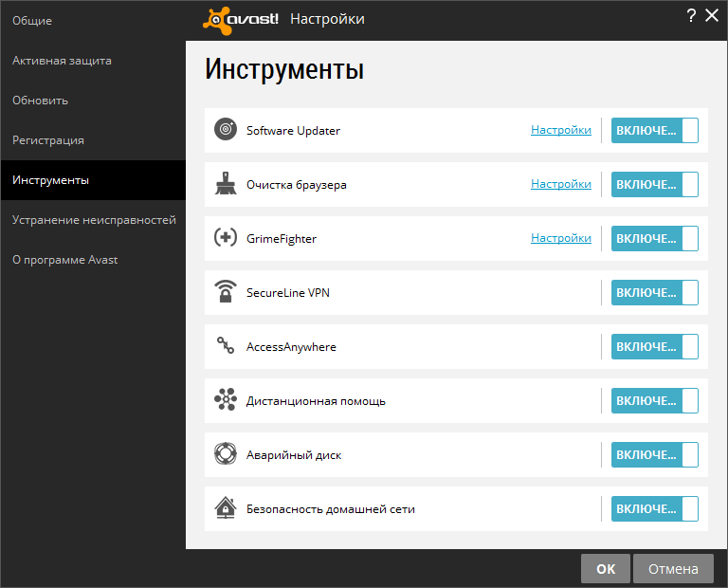728x588 pixels.
Task: Click the AccessAnywhere label
Action: coord(291,347)
